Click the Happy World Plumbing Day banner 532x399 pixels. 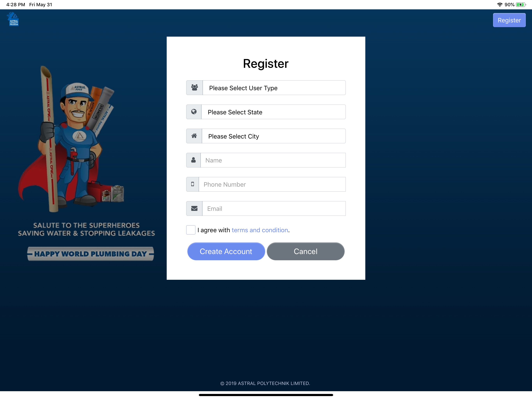click(x=90, y=254)
